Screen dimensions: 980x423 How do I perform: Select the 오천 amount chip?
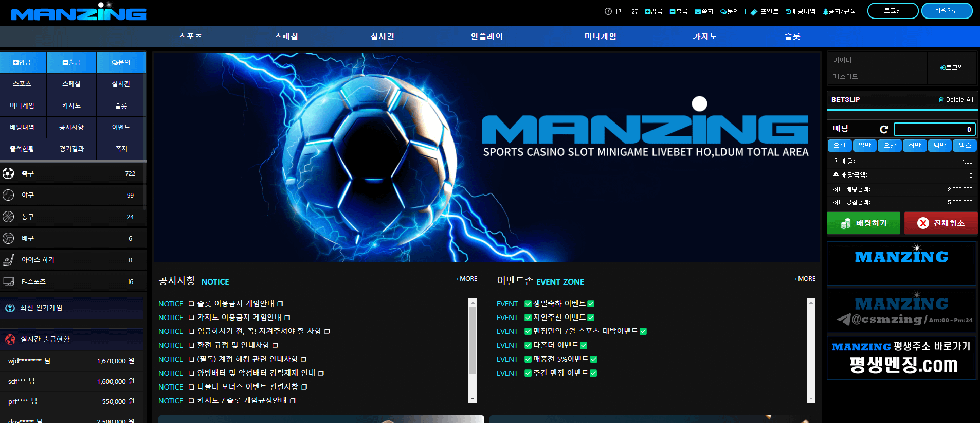point(840,146)
